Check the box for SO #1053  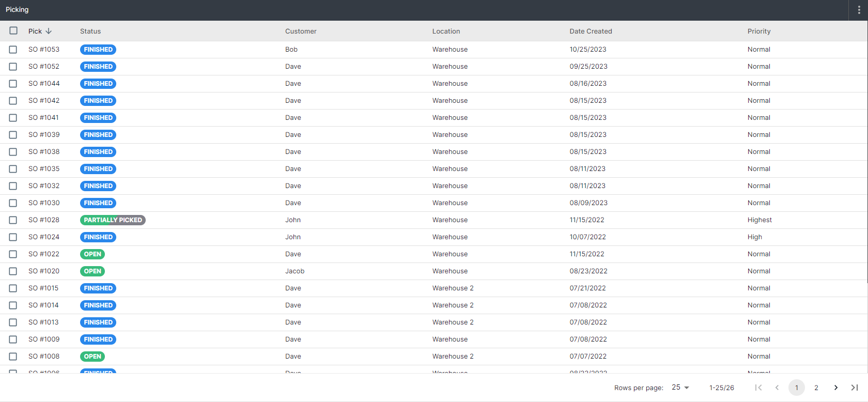(13, 50)
